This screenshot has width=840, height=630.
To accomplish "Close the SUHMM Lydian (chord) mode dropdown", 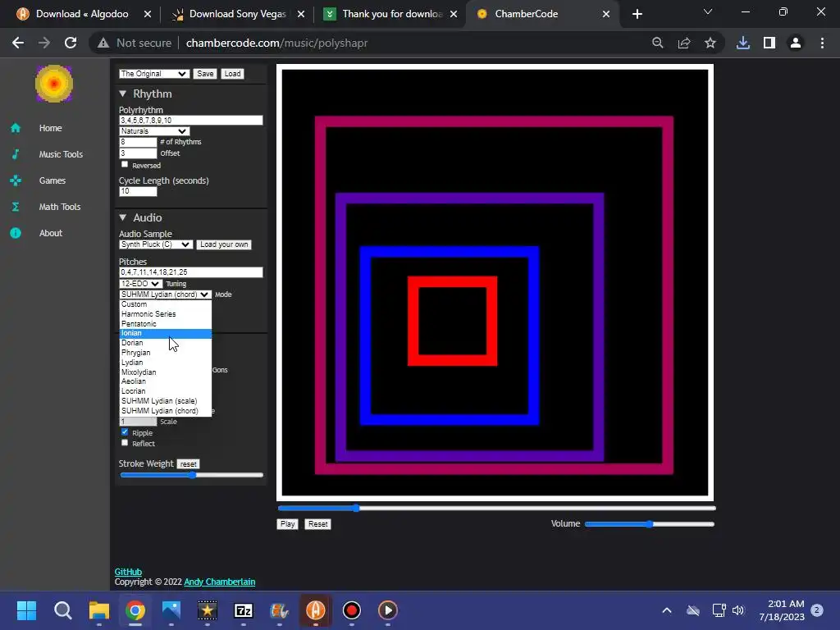I will tap(165, 294).
